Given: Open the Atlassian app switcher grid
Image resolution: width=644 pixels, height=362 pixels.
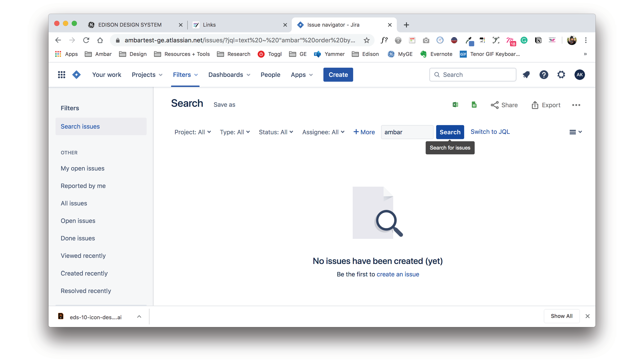Looking at the screenshot, I should pos(61,75).
